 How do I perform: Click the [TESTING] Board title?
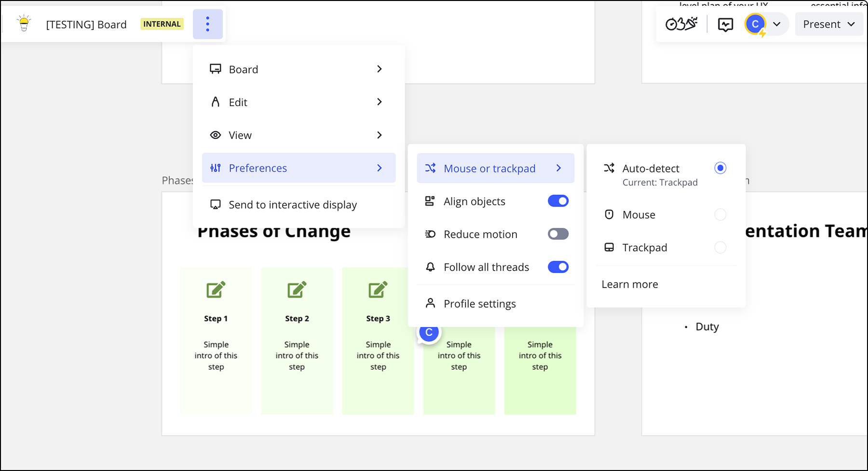tap(86, 25)
